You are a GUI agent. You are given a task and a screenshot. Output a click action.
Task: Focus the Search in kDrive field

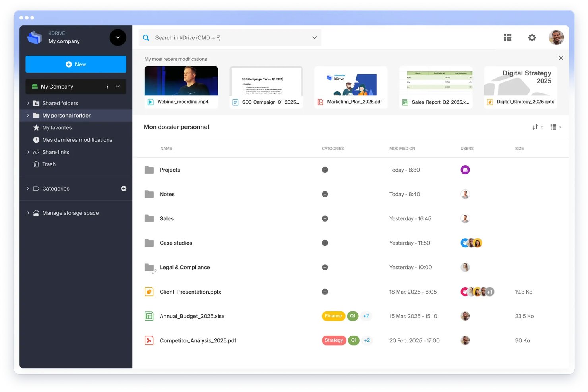[230, 37]
